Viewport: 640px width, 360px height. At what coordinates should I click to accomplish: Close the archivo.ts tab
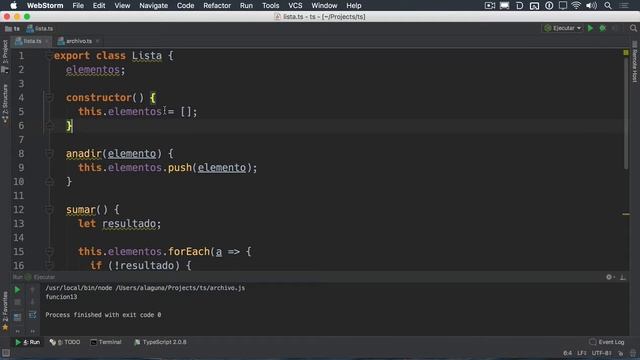tap(97, 41)
